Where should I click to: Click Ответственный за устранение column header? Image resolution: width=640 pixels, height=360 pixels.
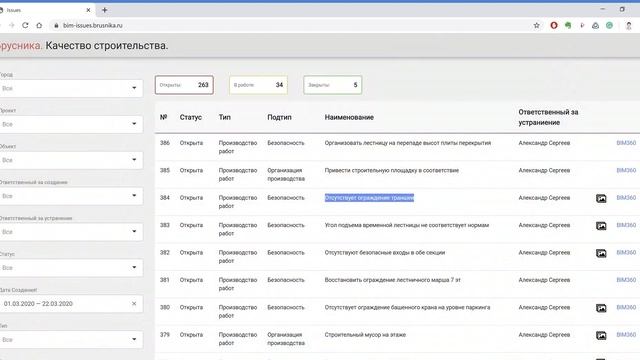pos(548,117)
